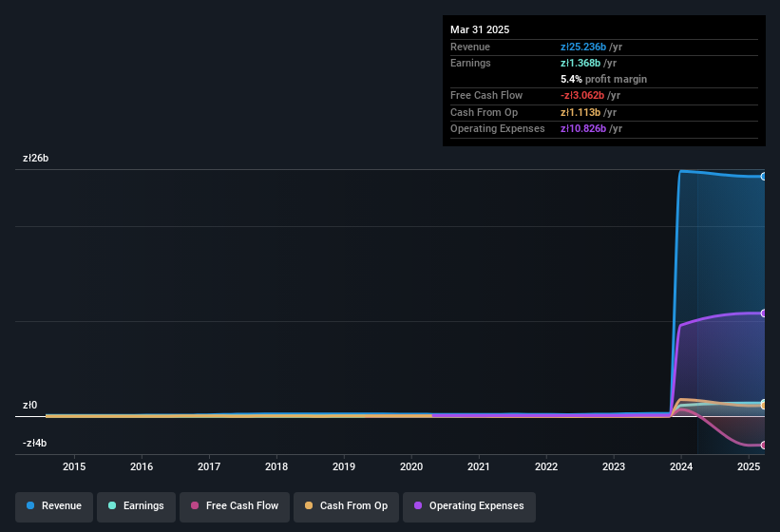Screen dimensions: 780x532
Task: Click the 2025 x-axis label
Action: coord(749,466)
